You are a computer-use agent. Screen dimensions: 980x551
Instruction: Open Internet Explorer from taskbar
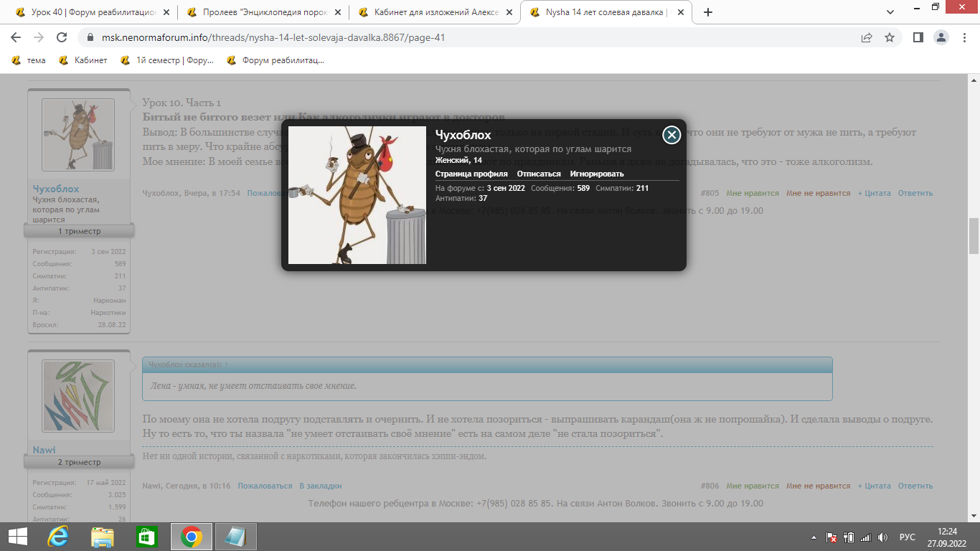[57, 537]
